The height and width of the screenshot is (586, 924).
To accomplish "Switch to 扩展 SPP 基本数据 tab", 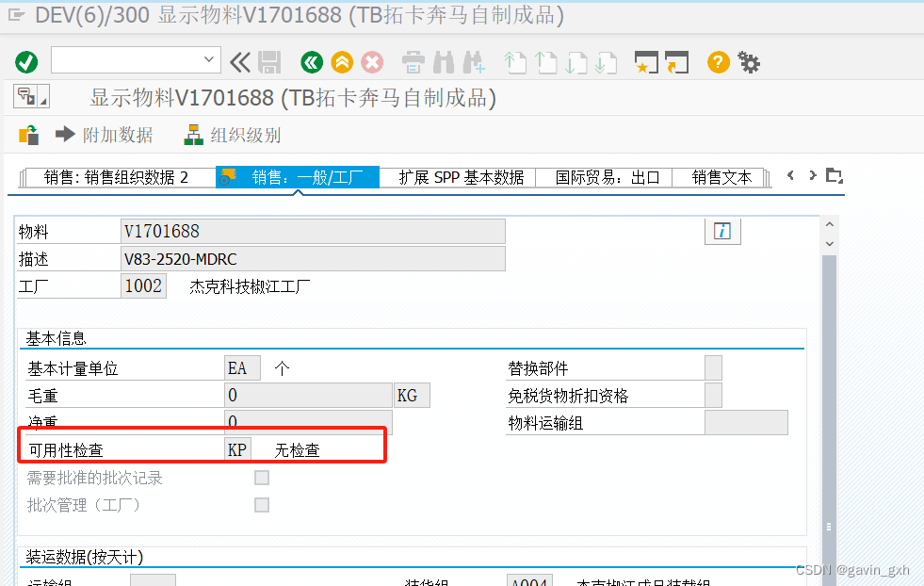I will pyautogui.click(x=461, y=177).
